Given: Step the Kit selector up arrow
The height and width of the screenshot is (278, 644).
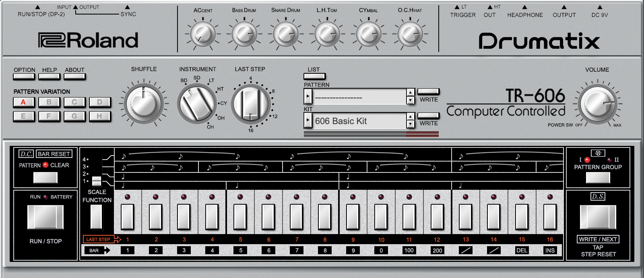Looking at the screenshot, I should [x=410, y=117].
